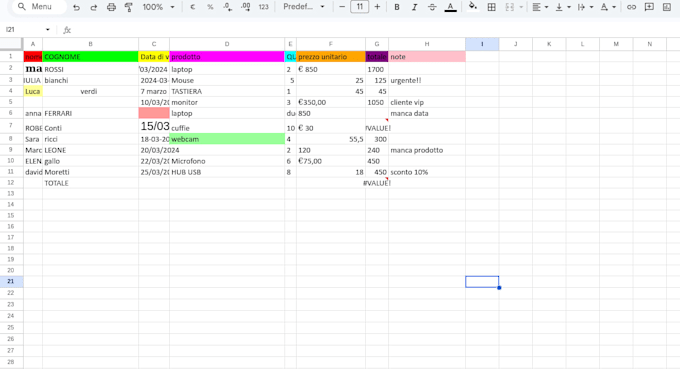Select the red empty date cell in FERRARI row
Image resolution: width=680 pixels, height=369 pixels.
pyautogui.click(x=154, y=113)
